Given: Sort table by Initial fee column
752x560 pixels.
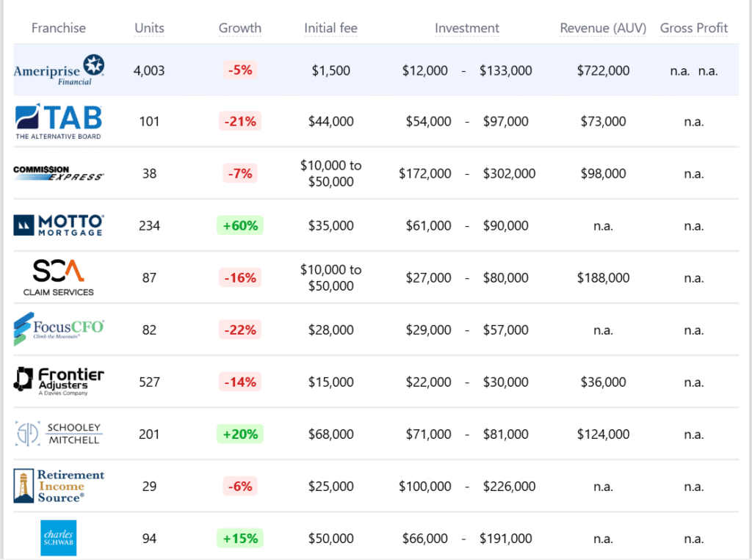Looking at the screenshot, I should (331, 29).
